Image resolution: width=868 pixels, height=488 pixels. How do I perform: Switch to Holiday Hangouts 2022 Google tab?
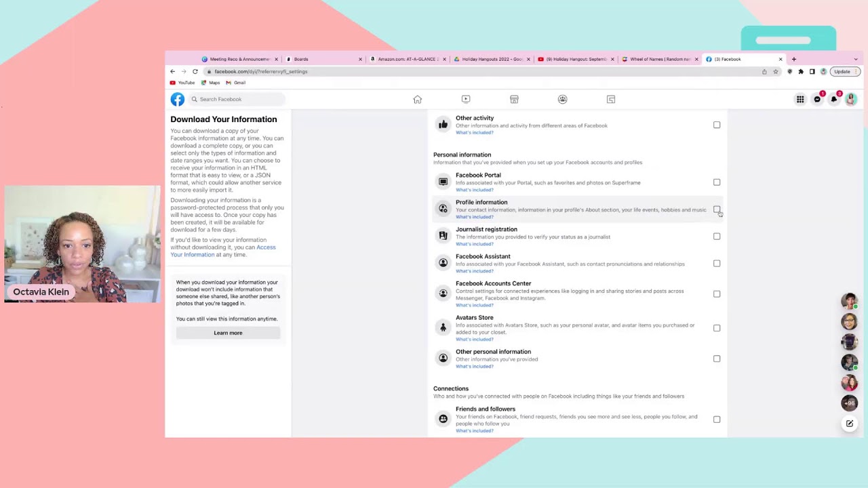click(492, 59)
